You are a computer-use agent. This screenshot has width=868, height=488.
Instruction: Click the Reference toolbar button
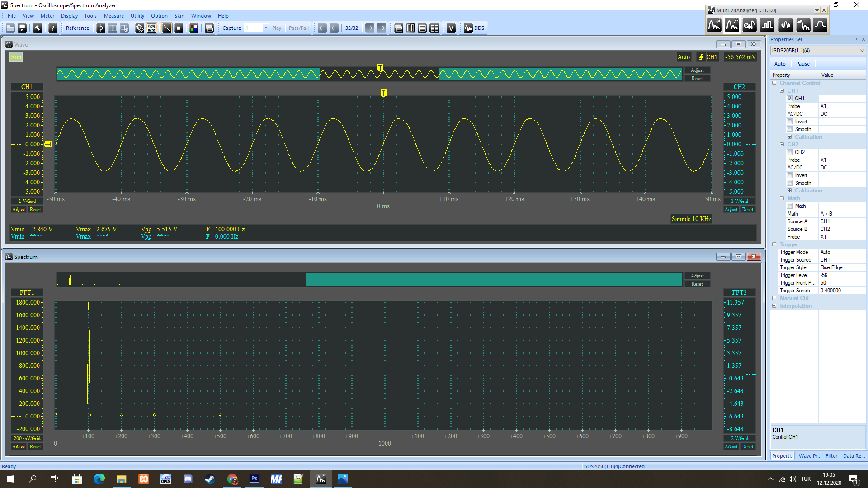pyautogui.click(x=77, y=28)
